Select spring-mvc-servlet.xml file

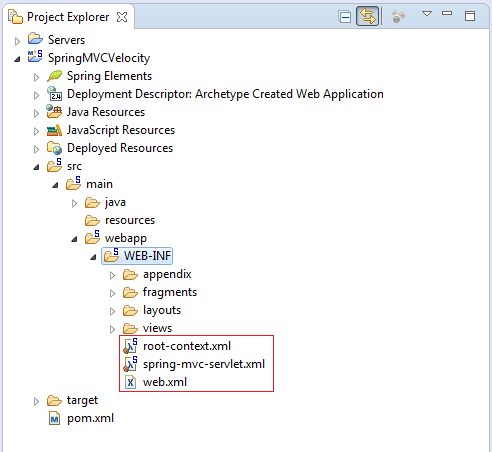(204, 364)
